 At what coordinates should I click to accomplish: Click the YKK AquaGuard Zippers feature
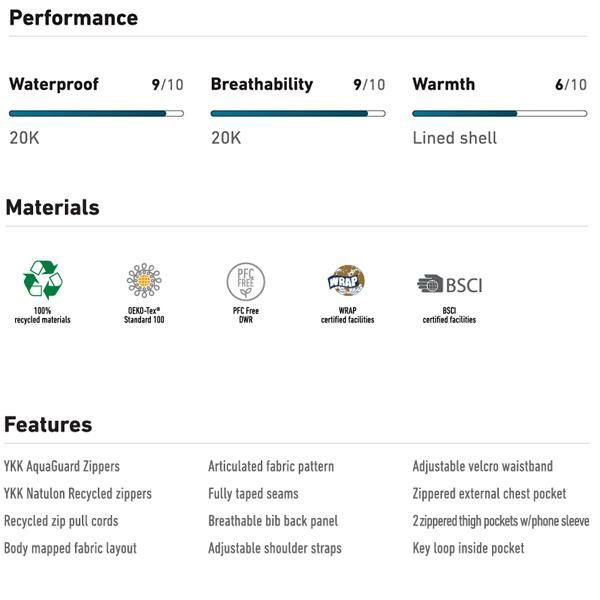pos(62,467)
